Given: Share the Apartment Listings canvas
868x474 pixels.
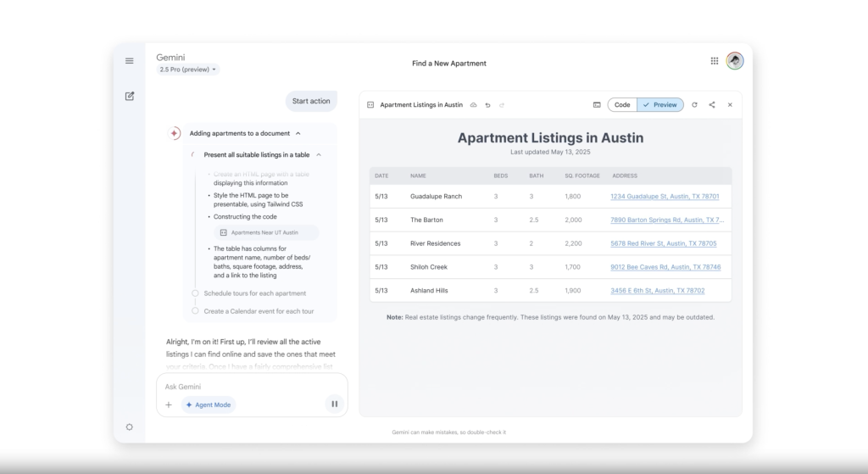Looking at the screenshot, I should click(712, 104).
